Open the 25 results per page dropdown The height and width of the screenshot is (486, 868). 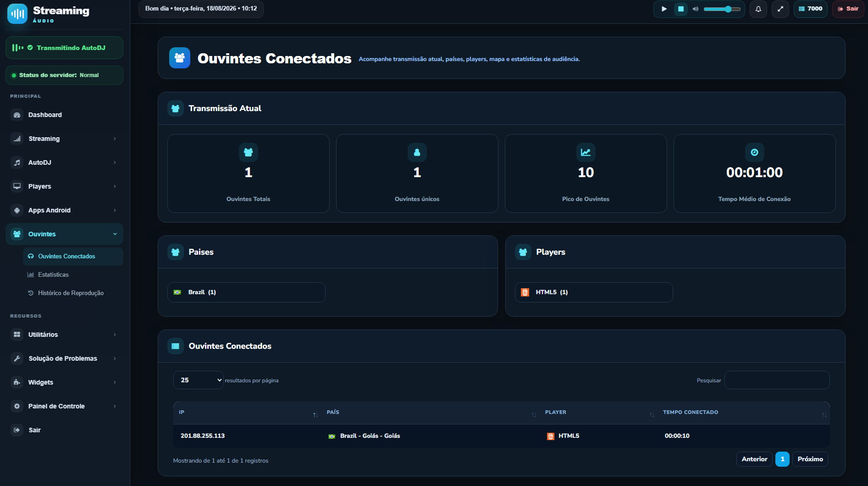pos(199,380)
